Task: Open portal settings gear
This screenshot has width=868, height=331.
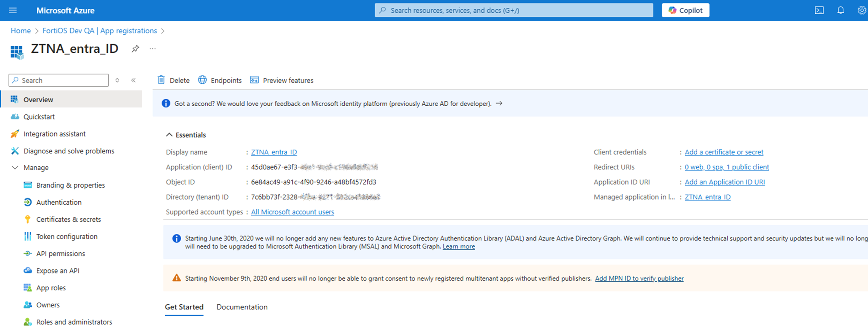Action: click(861, 10)
